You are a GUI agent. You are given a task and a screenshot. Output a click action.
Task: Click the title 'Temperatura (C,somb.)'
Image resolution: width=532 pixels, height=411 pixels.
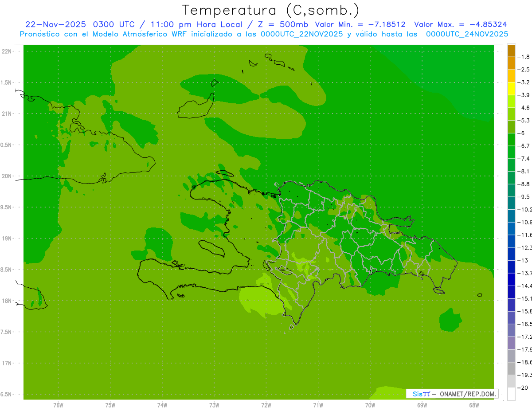(x=271, y=10)
